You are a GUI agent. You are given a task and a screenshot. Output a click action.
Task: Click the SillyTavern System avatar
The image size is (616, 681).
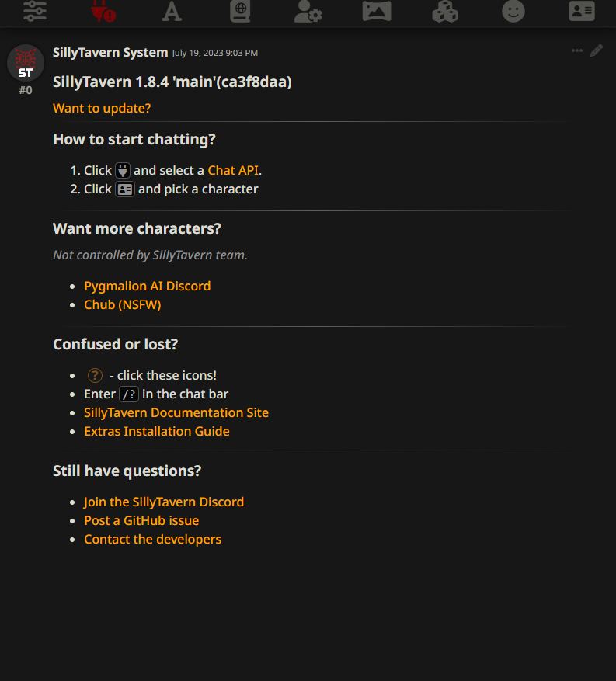(x=26, y=63)
